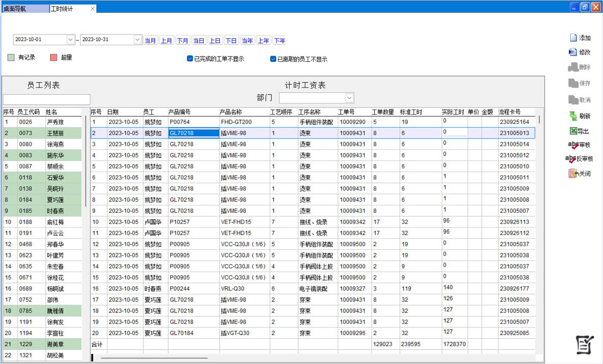Click the 上年 quick date button
The height and width of the screenshot is (364, 603).
click(264, 40)
